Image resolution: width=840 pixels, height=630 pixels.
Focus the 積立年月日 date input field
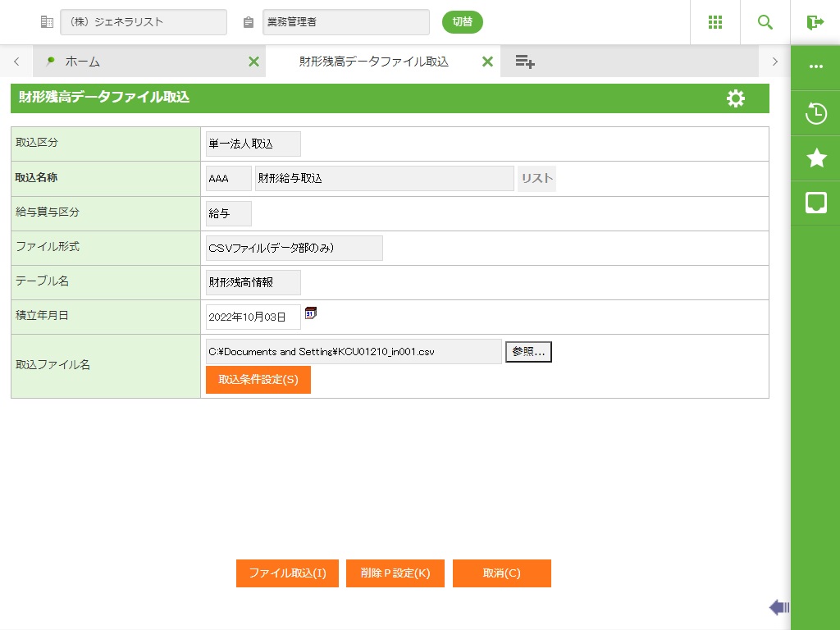[x=253, y=317]
